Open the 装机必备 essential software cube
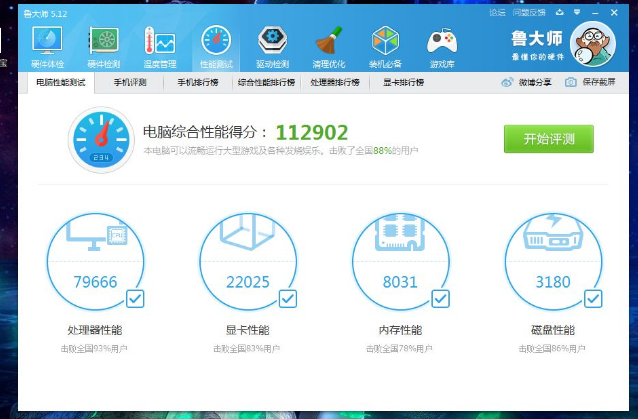Image resolution: width=638 pixels, height=419 pixels. tap(385, 47)
